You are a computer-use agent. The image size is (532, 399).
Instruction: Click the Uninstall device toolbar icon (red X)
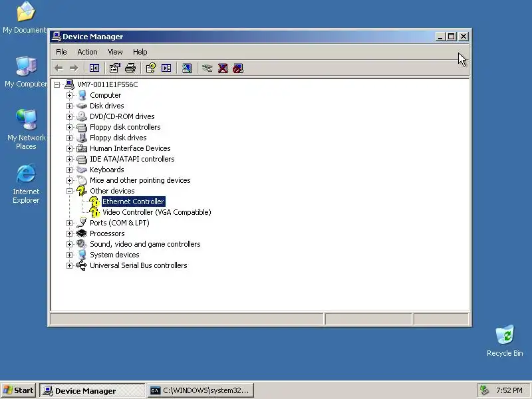tap(223, 68)
